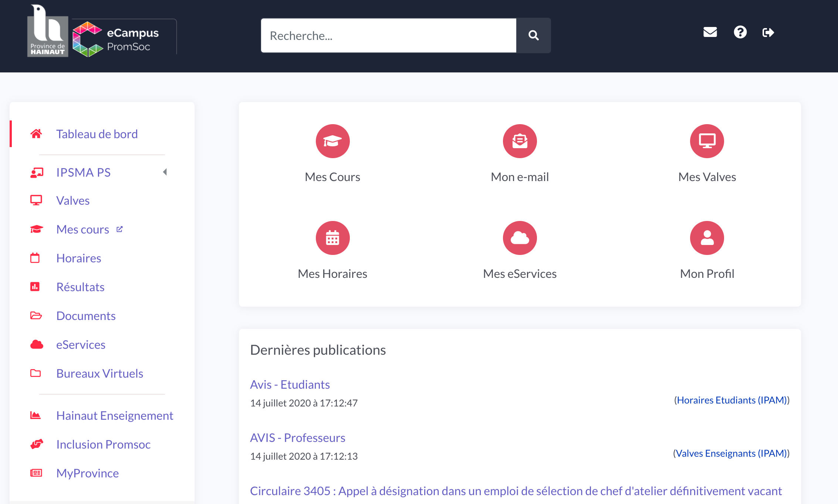This screenshot has width=838, height=504.
Task: Open Documents in the sidebar
Action: click(x=86, y=316)
